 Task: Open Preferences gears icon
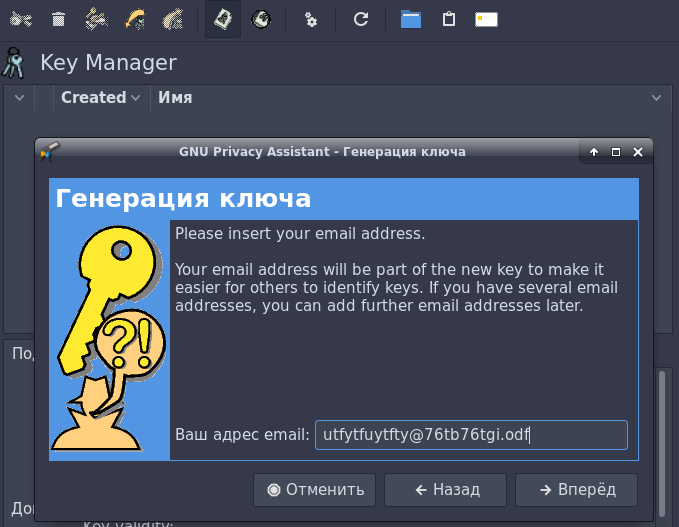point(311,19)
